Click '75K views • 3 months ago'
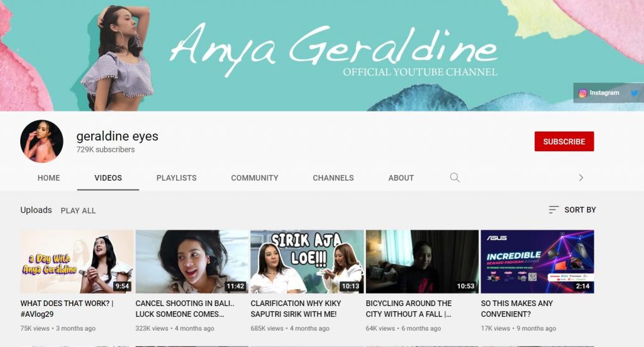The height and width of the screenshot is (347, 644). click(58, 329)
